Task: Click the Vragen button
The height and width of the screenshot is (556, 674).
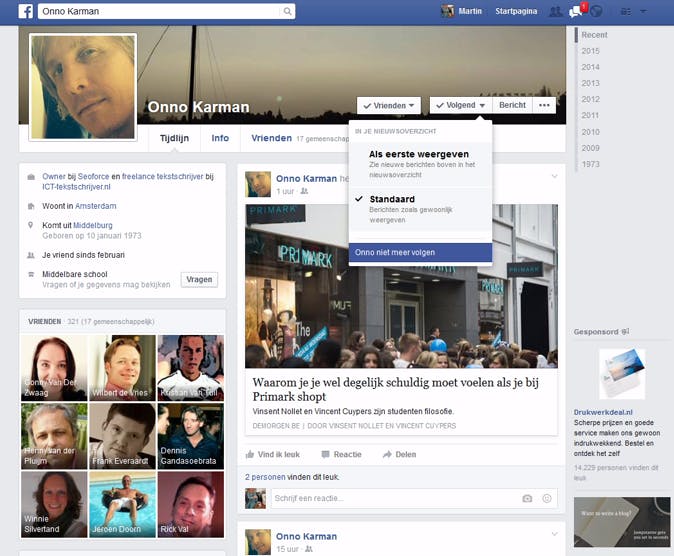Action: (x=199, y=280)
